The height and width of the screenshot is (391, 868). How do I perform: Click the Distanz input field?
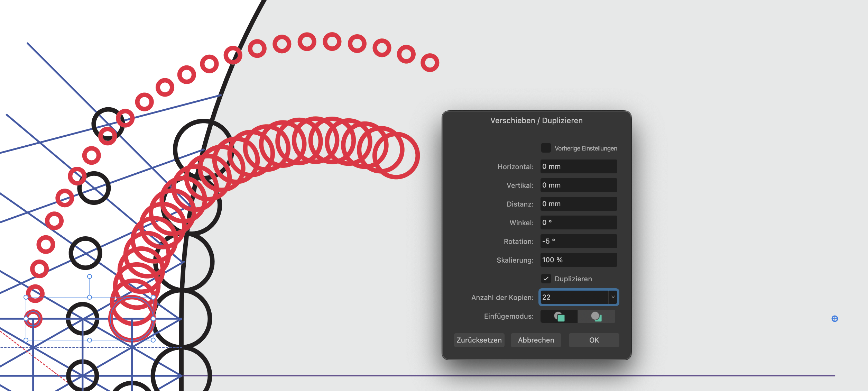[578, 204]
